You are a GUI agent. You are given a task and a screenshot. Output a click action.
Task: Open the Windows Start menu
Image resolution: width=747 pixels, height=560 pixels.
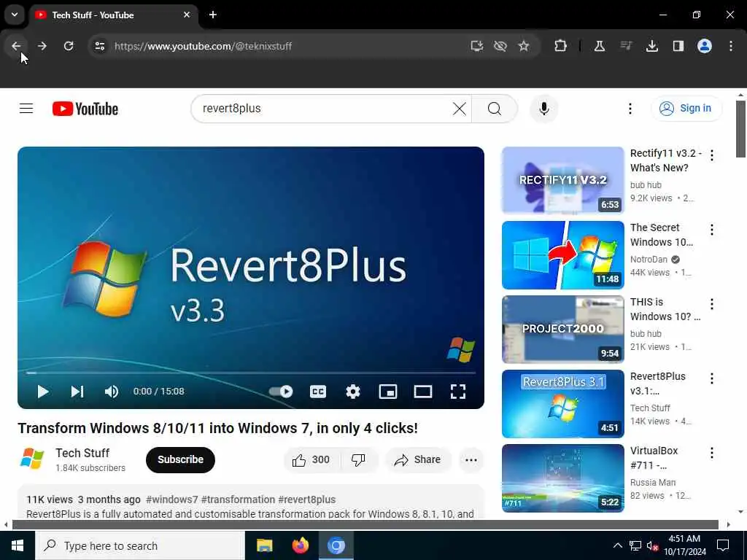pyautogui.click(x=18, y=545)
